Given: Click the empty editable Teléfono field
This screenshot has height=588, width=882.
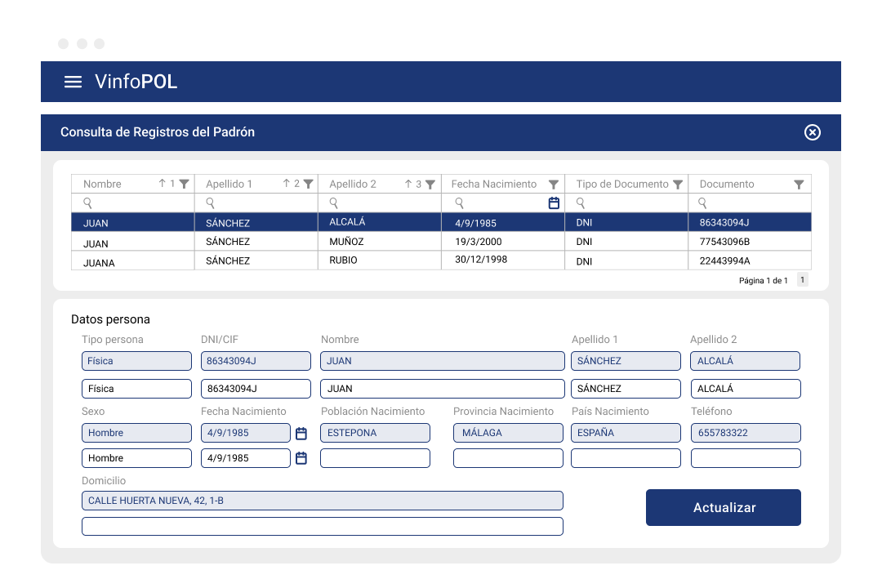Looking at the screenshot, I should tap(746, 458).
